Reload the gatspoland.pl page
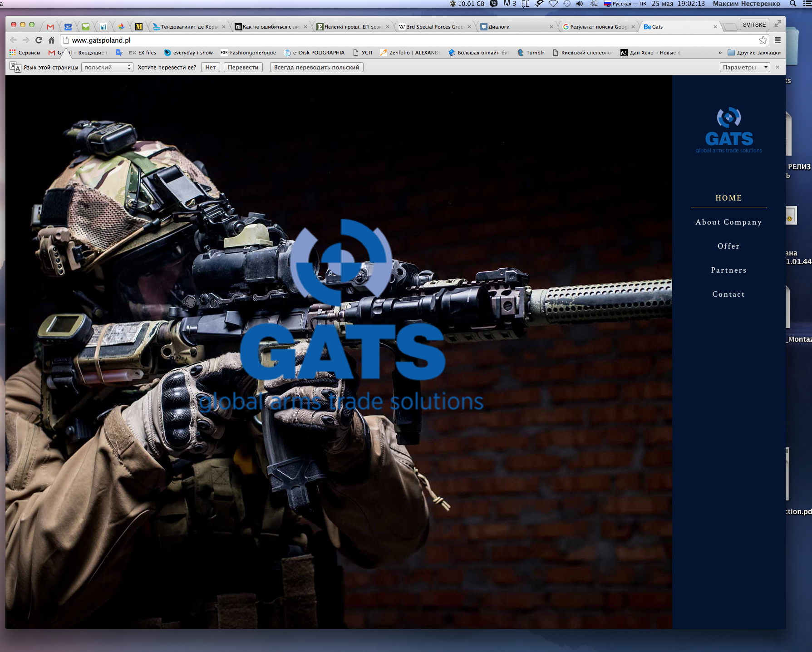812x652 pixels. click(39, 40)
